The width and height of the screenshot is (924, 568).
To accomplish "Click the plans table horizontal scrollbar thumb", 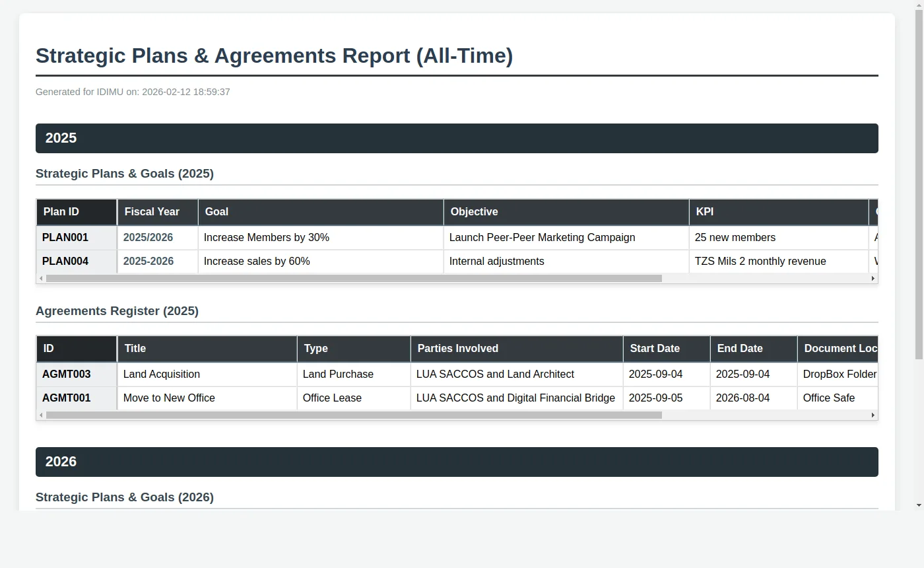I will [354, 279].
